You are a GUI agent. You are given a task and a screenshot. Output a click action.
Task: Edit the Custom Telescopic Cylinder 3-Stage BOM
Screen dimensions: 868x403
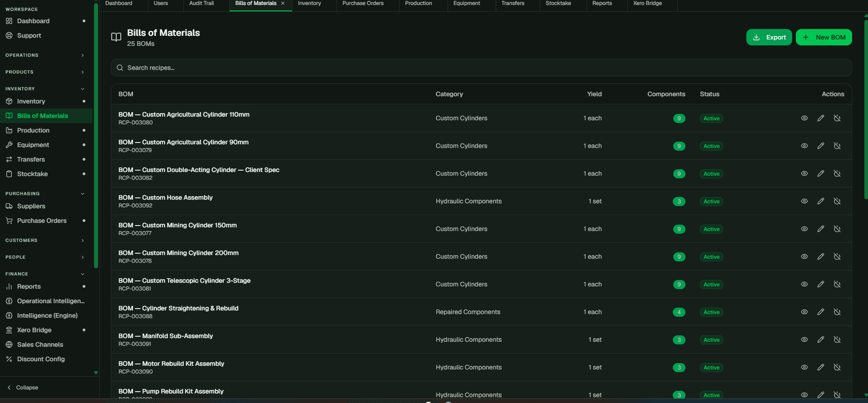pos(820,284)
